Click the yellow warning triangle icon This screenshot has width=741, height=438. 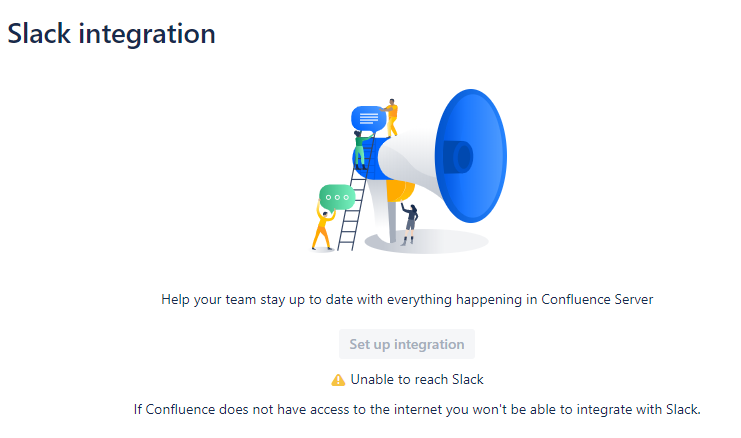338,380
